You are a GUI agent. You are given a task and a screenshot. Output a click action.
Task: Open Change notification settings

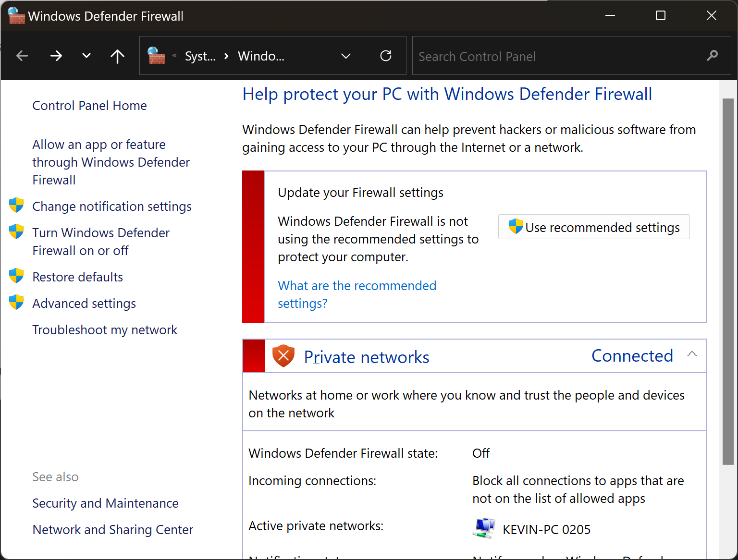pyautogui.click(x=112, y=207)
